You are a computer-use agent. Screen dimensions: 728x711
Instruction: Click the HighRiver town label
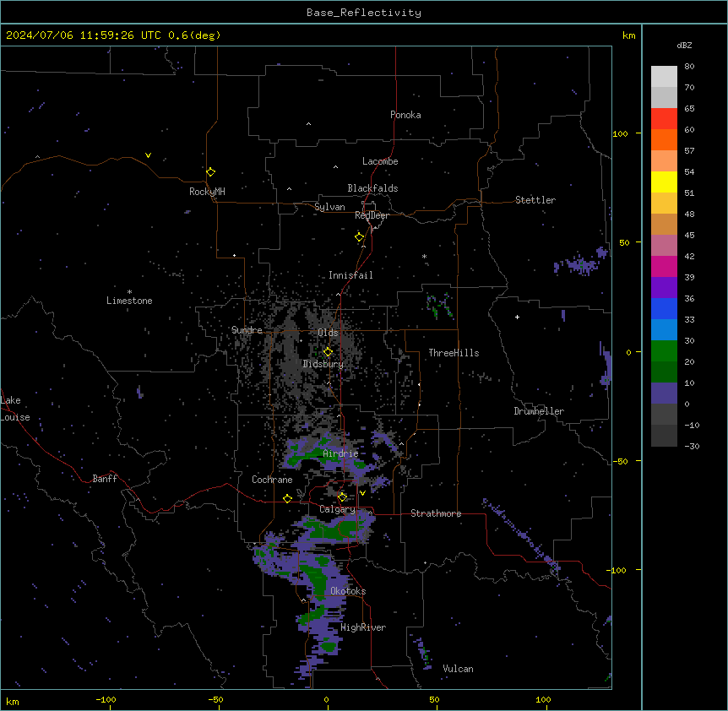tap(363, 627)
